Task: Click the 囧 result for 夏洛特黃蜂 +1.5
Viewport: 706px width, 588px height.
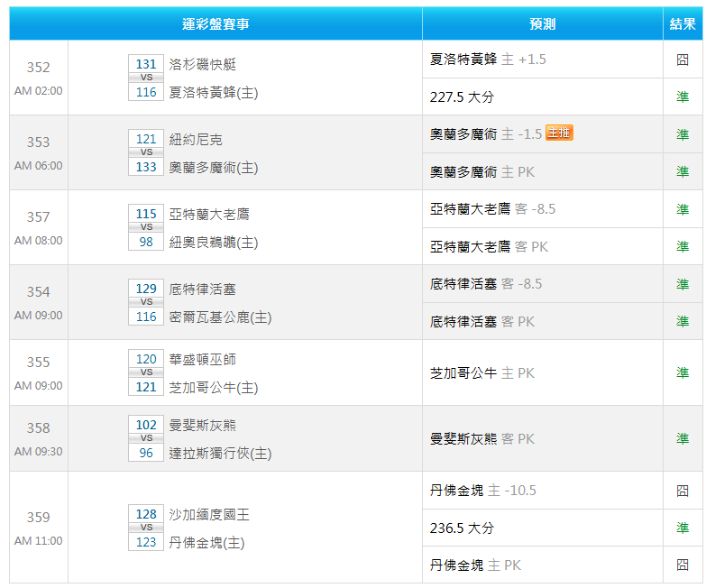Action: click(x=683, y=60)
